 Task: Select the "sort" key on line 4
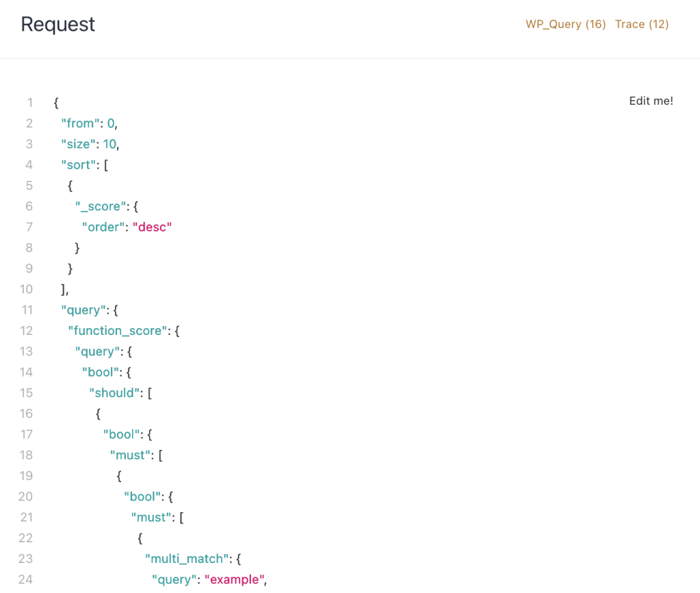pos(79,165)
